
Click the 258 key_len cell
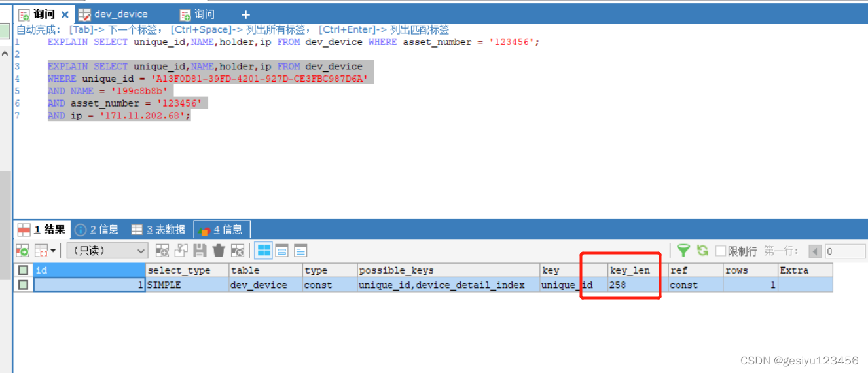tap(638, 285)
